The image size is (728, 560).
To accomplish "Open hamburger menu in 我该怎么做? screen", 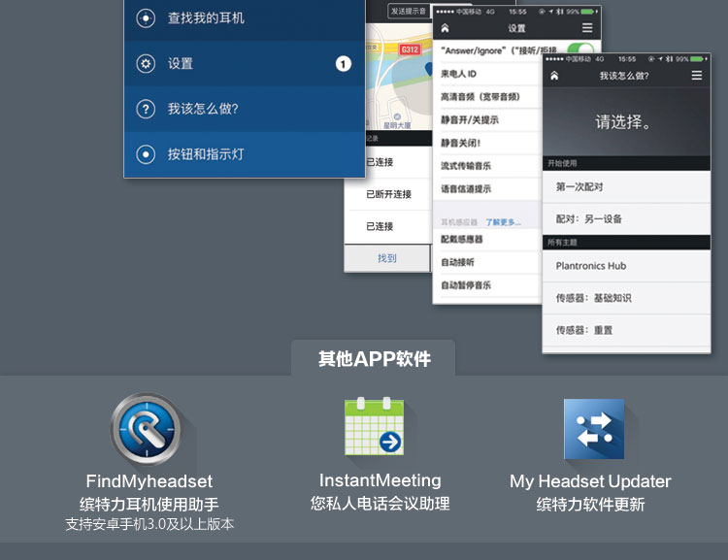I will coord(697,76).
